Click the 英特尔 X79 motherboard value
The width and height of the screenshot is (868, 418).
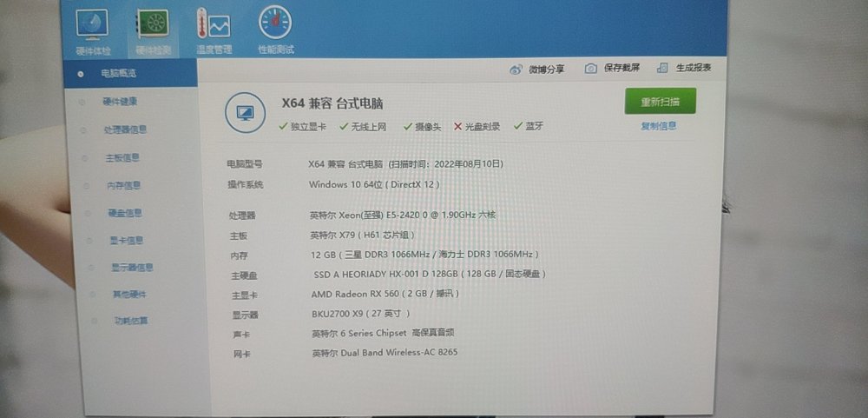363,235
